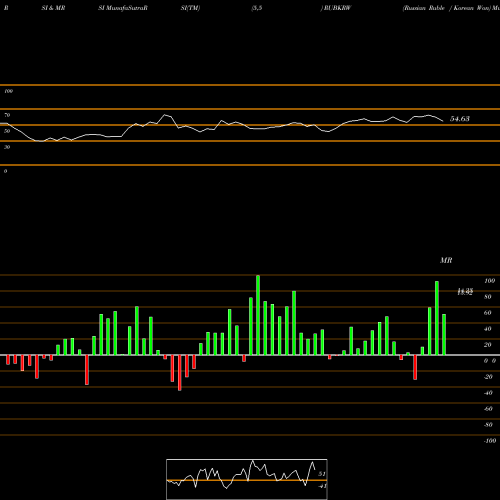Click the tallest green MR histogram bar
The image size is (500, 500).
click(x=258, y=315)
